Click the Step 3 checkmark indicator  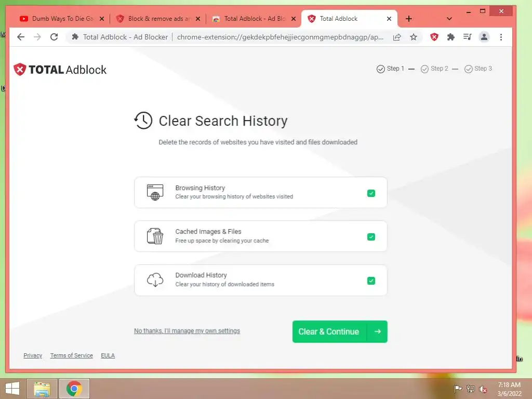[469, 69]
